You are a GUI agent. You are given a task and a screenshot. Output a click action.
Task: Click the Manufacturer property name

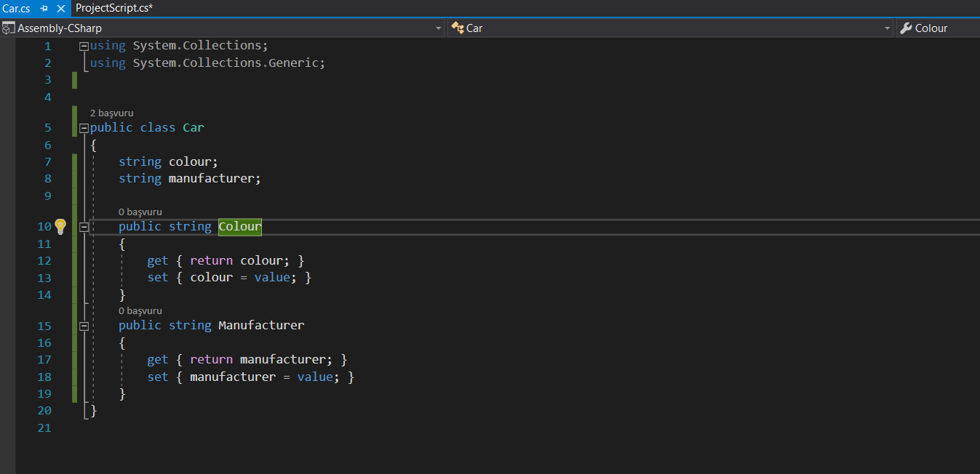coord(261,325)
